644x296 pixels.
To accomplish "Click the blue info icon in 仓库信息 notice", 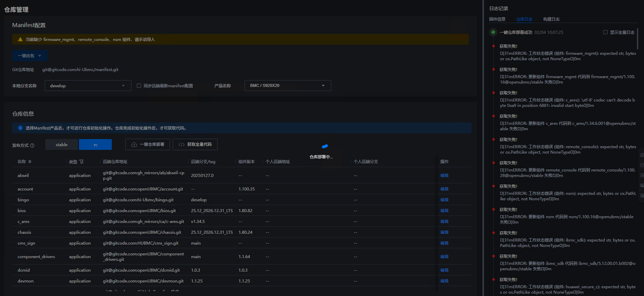I will click(20, 128).
